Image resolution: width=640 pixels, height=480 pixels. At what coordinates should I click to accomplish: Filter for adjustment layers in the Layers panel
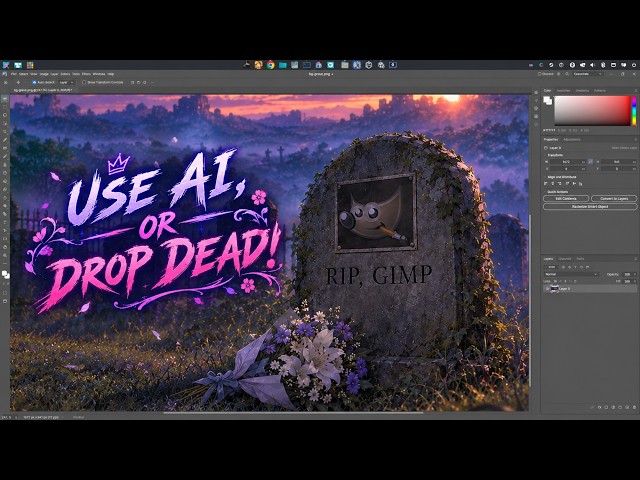click(569, 267)
